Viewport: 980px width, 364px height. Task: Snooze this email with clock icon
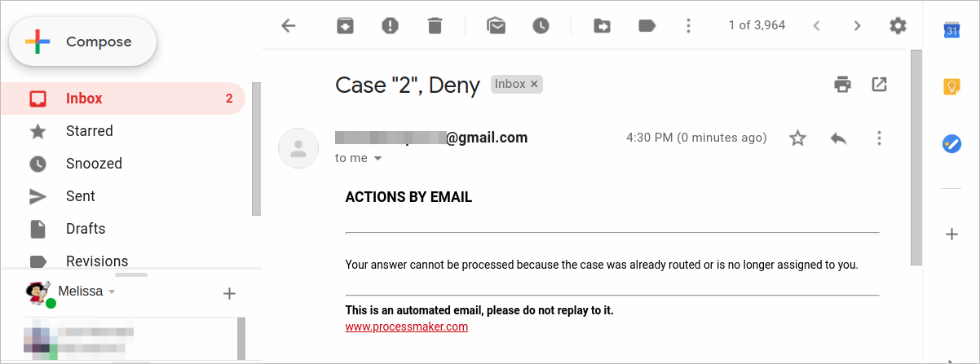[541, 26]
